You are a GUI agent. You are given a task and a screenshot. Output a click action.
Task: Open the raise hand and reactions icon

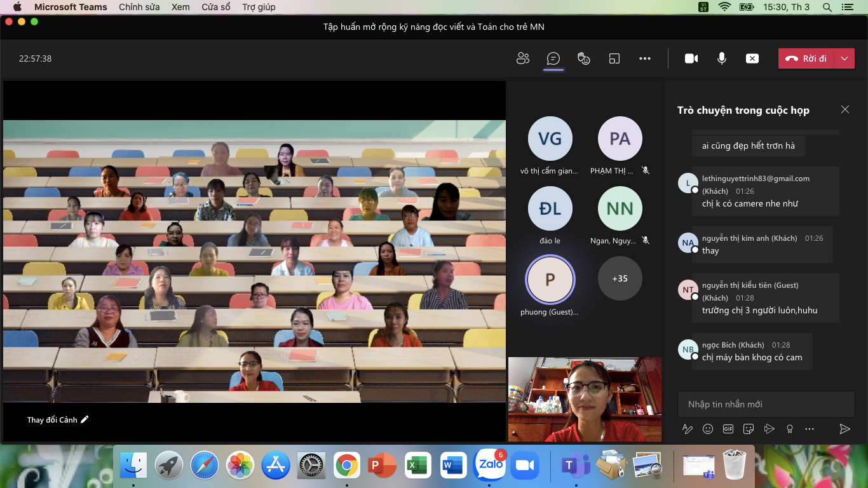click(583, 58)
